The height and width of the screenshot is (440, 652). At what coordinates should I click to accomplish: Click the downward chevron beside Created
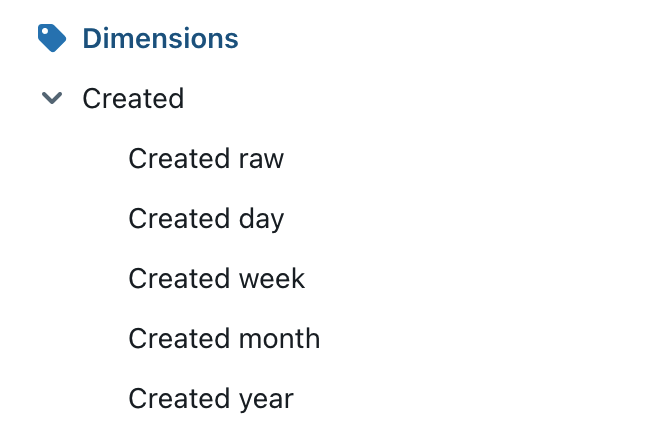pos(50,99)
